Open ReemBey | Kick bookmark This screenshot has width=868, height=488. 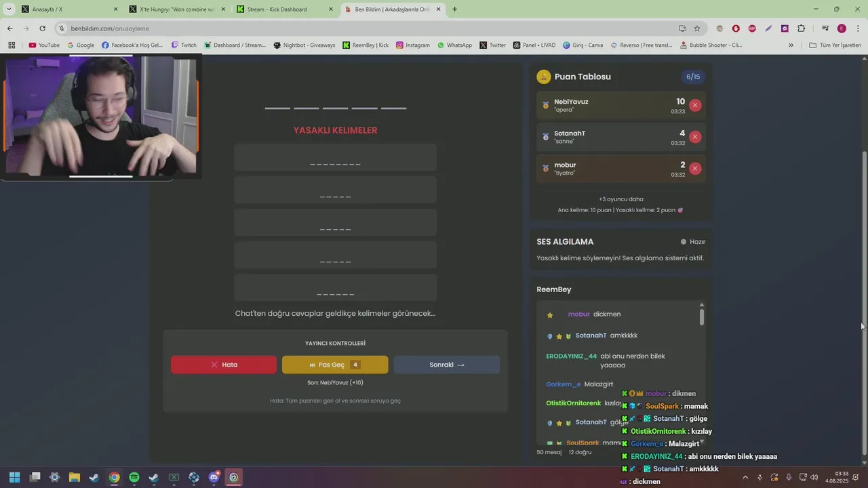366,45
